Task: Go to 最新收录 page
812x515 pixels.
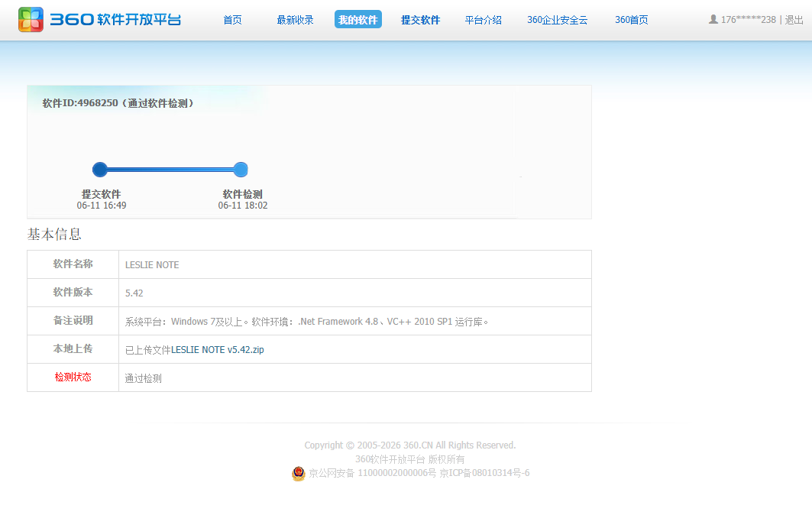Action: click(x=295, y=20)
